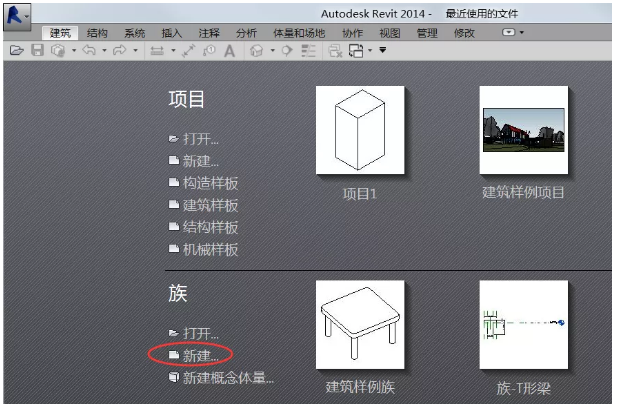Click the 项目1 caption text
This screenshot has height=407, width=618.
pos(360,193)
